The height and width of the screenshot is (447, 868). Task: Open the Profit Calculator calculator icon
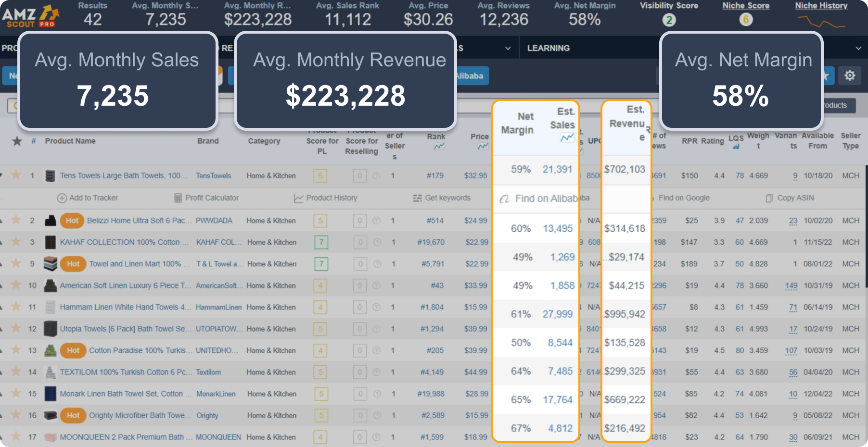click(178, 198)
